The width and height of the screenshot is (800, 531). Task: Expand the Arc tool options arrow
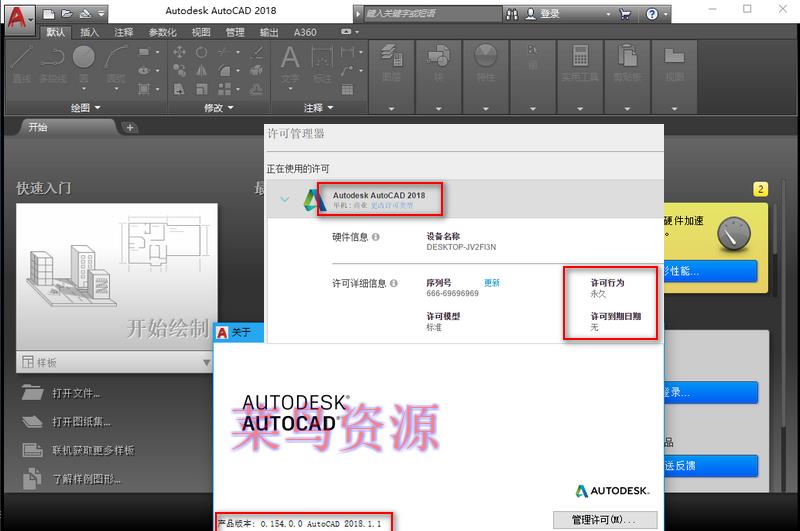[116, 89]
